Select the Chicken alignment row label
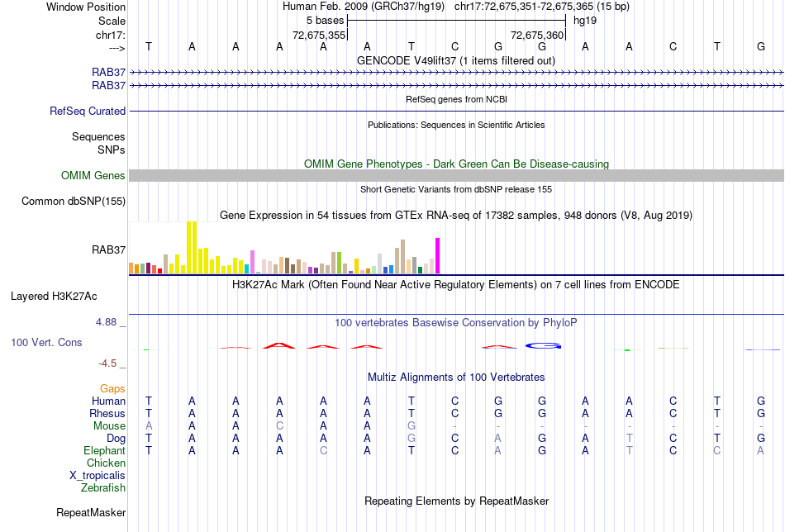785x532 pixels. pos(106,463)
